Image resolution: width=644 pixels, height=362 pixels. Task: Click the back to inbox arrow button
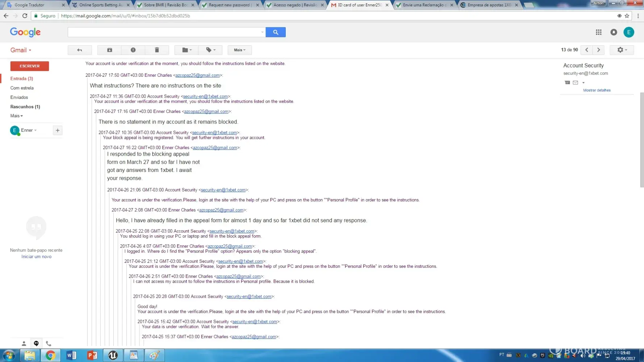(80, 50)
